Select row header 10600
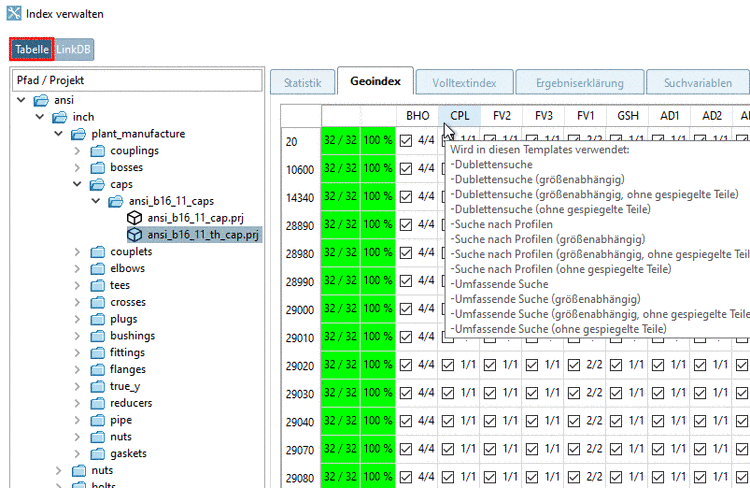Screen dimensions: 750x488 coord(300,170)
